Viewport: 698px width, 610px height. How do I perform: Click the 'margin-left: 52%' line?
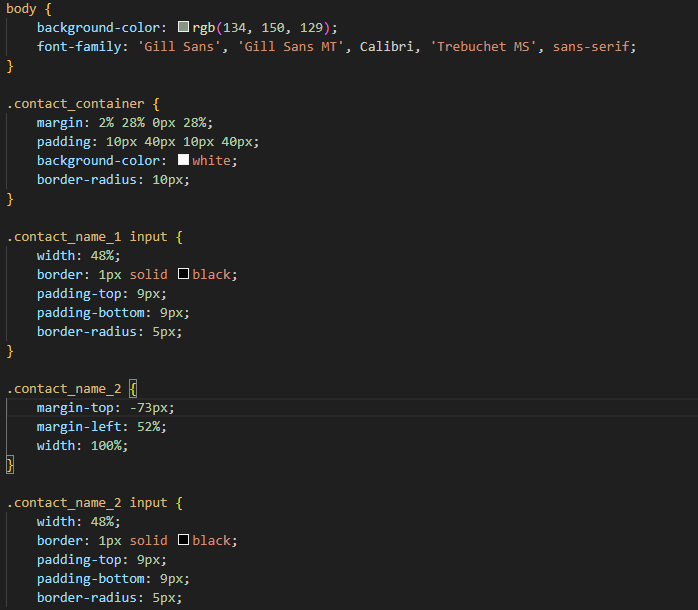[101, 427]
